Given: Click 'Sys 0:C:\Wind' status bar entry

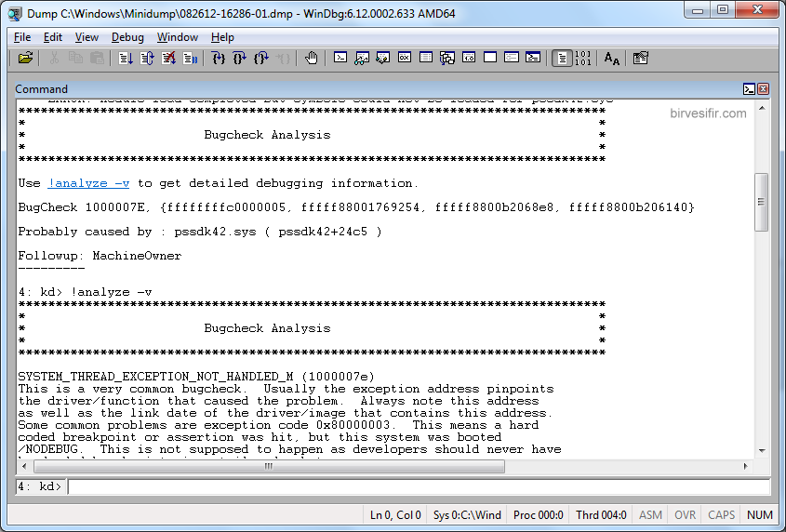Looking at the screenshot, I should [467, 515].
